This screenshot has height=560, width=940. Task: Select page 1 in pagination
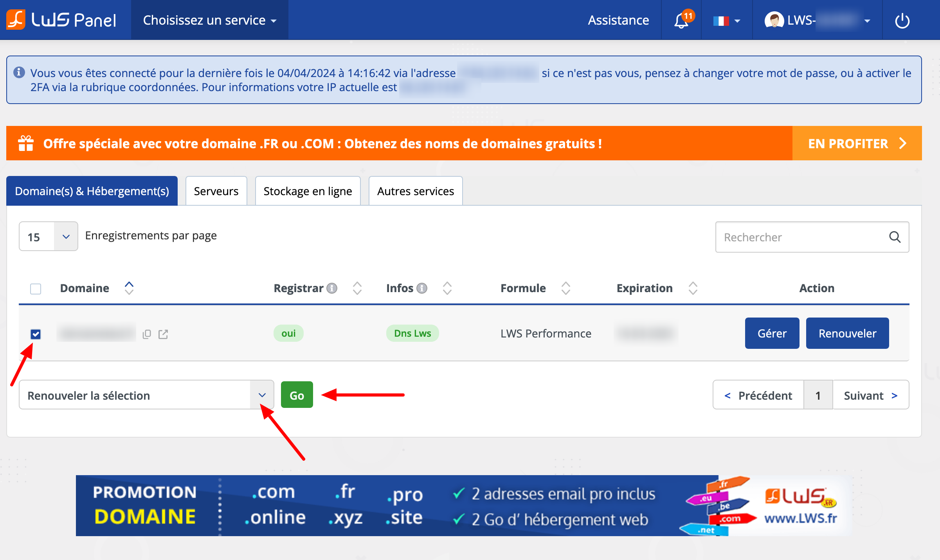(x=818, y=395)
